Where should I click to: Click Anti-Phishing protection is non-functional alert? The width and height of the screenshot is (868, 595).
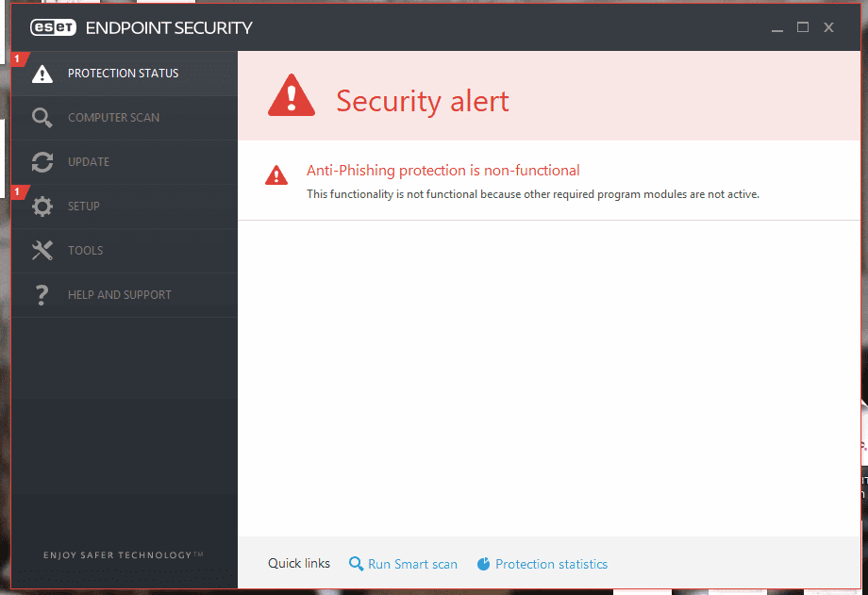442,171
